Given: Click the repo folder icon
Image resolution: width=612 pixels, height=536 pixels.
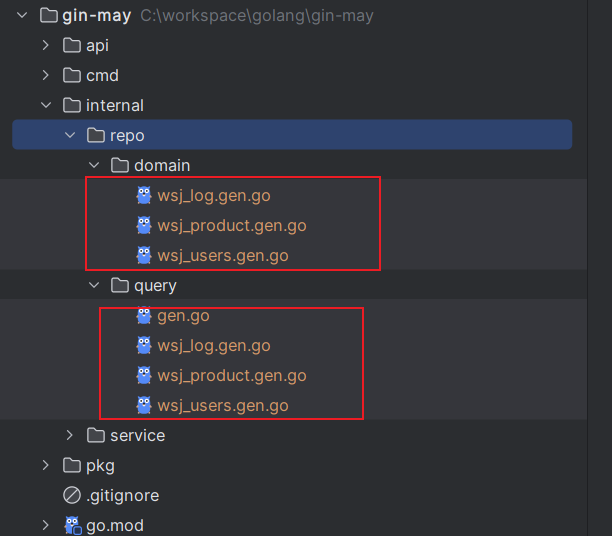Looking at the screenshot, I should click(96, 135).
